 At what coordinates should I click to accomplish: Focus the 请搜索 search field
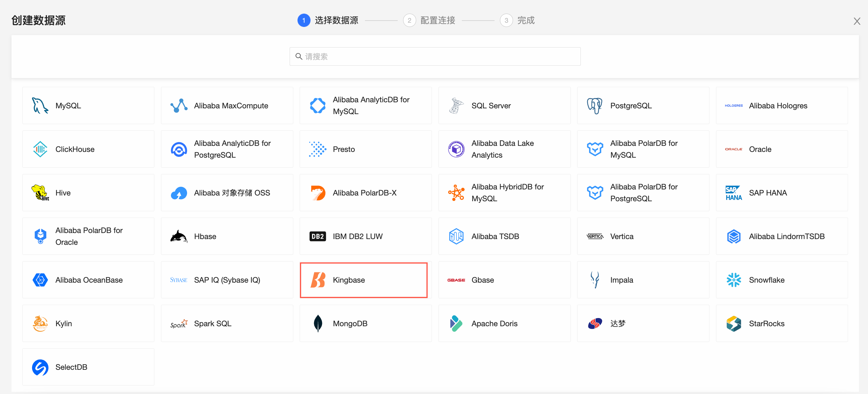435,56
